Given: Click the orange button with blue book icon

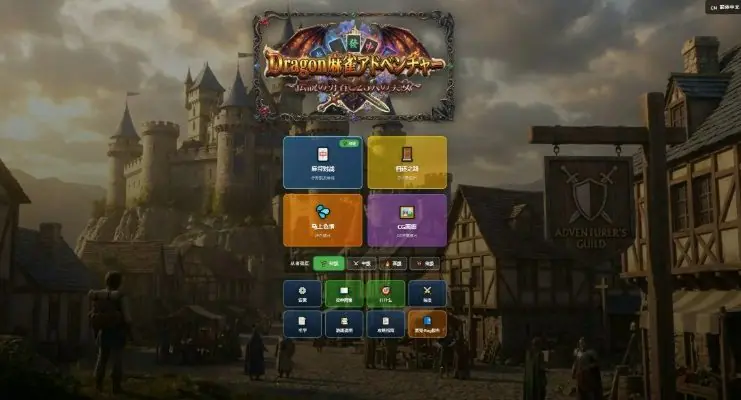Looking at the screenshot, I should (x=427, y=324).
